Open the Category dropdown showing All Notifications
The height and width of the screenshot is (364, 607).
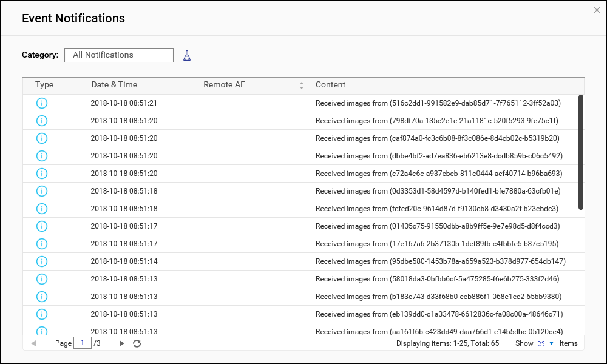pos(118,55)
